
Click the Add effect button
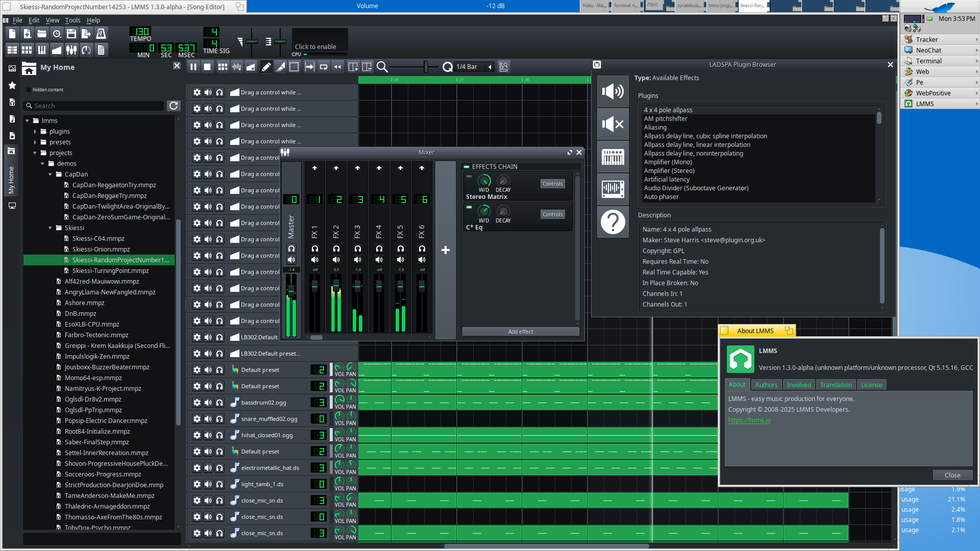520,332
